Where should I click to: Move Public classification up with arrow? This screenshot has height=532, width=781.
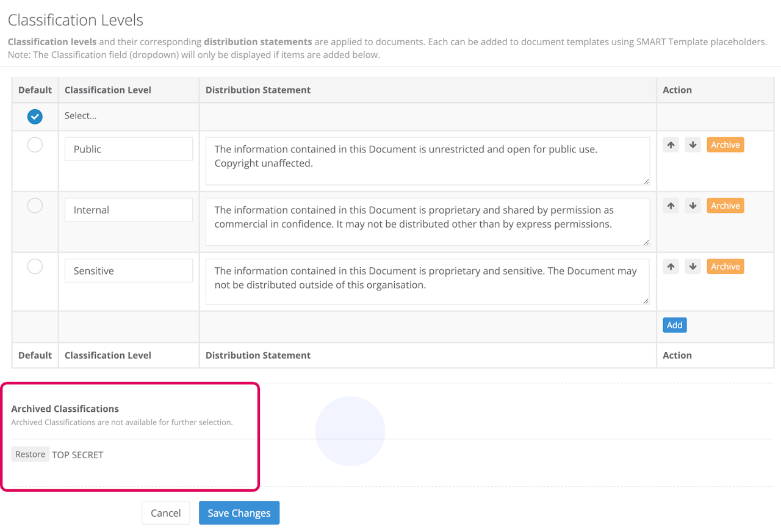pos(671,145)
